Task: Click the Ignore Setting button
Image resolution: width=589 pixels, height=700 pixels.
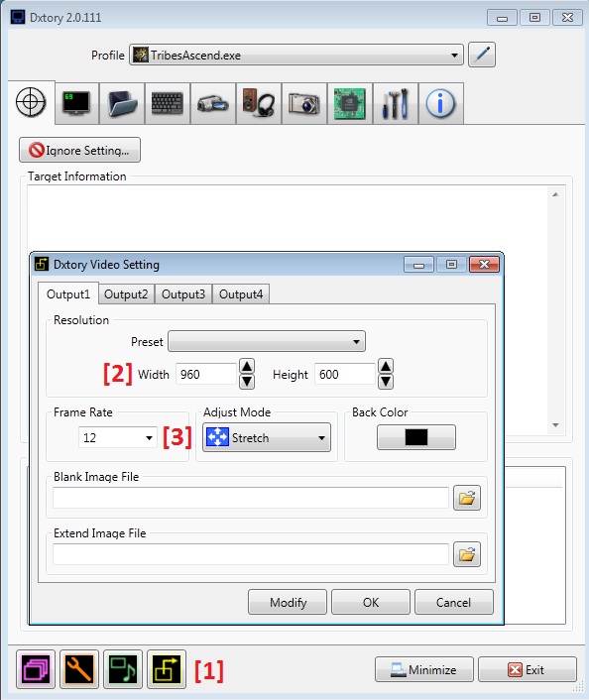Action: (x=80, y=150)
